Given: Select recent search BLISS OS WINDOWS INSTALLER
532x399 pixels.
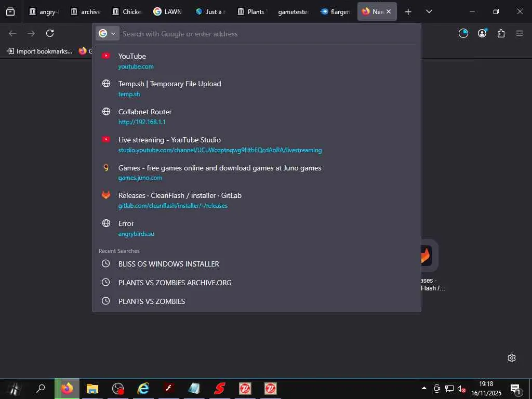Looking at the screenshot, I should [x=257, y=263].
